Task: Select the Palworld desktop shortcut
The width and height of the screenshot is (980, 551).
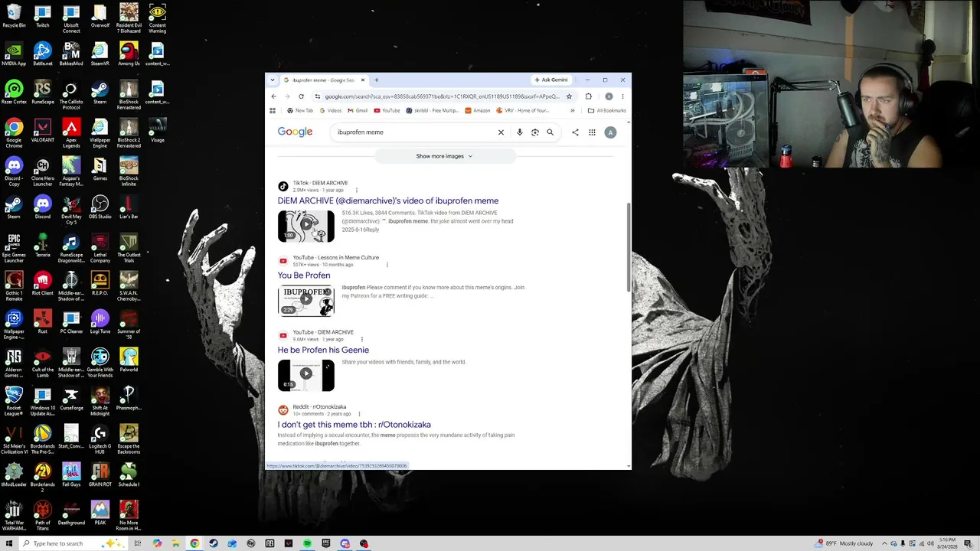Action: tap(129, 360)
